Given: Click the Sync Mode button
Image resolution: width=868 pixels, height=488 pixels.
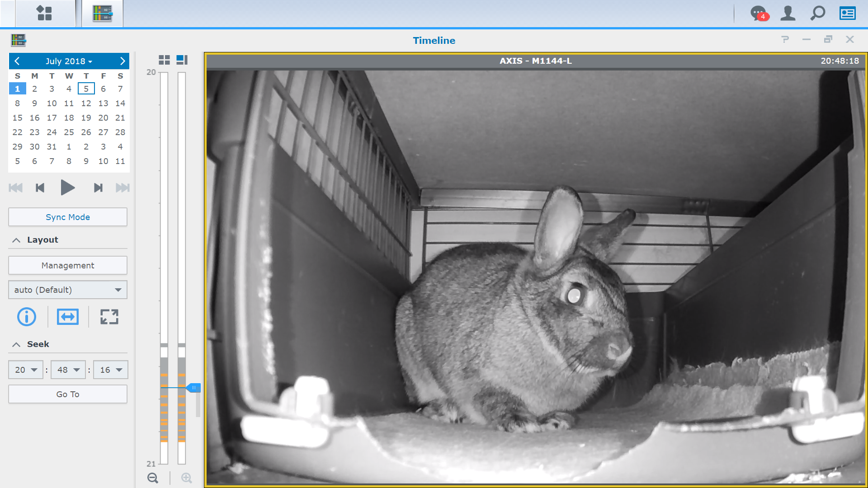Looking at the screenshot, I should tap(68, 217).
